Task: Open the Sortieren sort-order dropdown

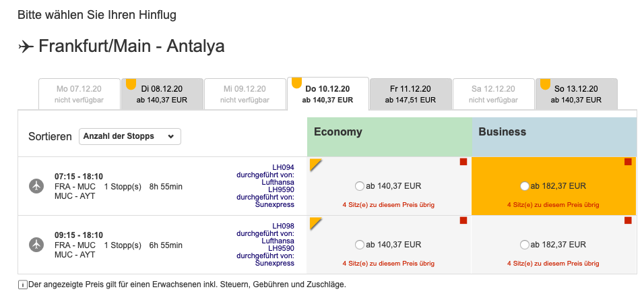Action: [x=129, y=136]
